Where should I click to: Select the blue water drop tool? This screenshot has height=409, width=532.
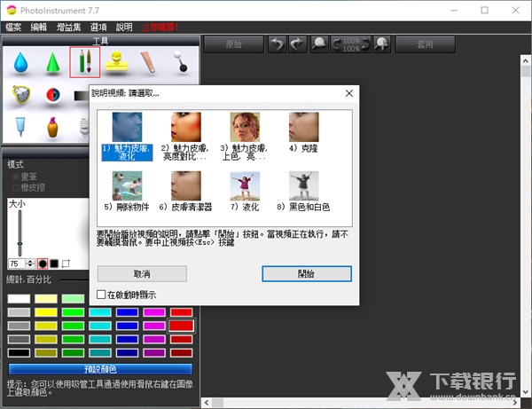[19, 64]
